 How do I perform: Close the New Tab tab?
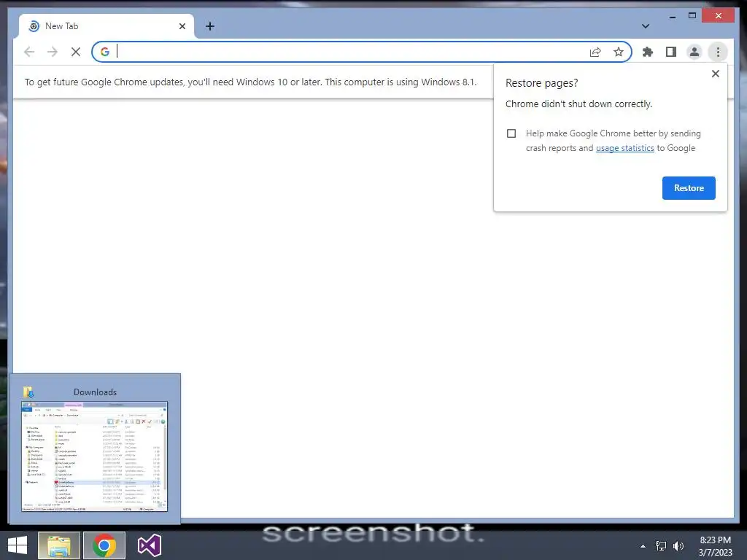[x=182, y=26]
